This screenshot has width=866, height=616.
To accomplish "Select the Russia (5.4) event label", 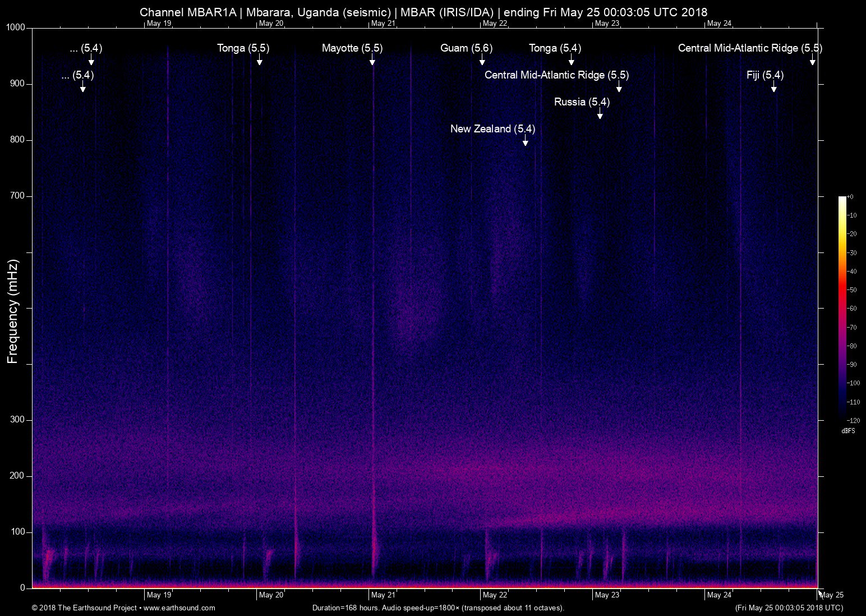I will [x=582, y=102].
